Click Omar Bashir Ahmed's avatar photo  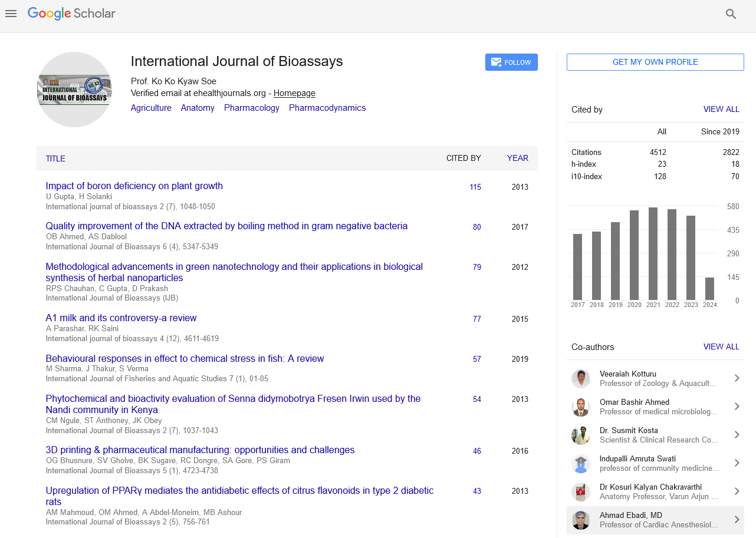tap(581, 407)
